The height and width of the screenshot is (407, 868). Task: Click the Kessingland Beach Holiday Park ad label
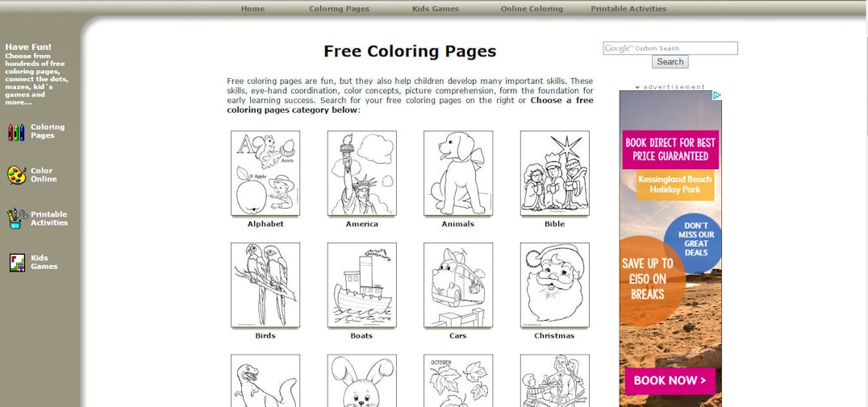[x=675, y=185]
